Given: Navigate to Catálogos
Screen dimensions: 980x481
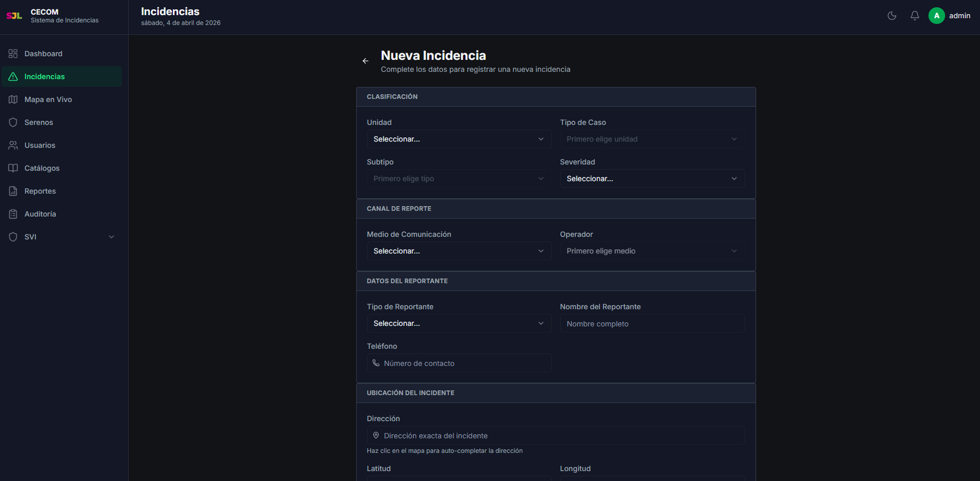Looking at the screenshot, I should [62, 168].
